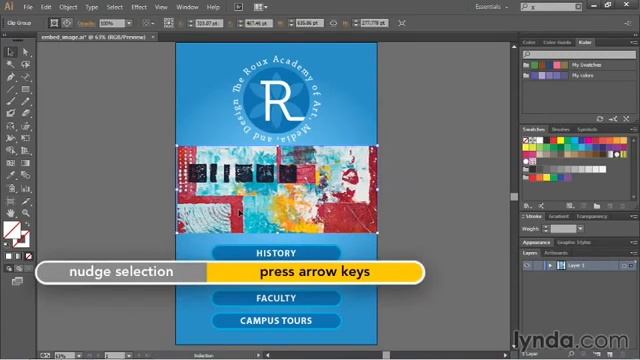Choose the Symbol Sprayer tool
Viewport: 640px width, 360px height.
click(11, 188)
